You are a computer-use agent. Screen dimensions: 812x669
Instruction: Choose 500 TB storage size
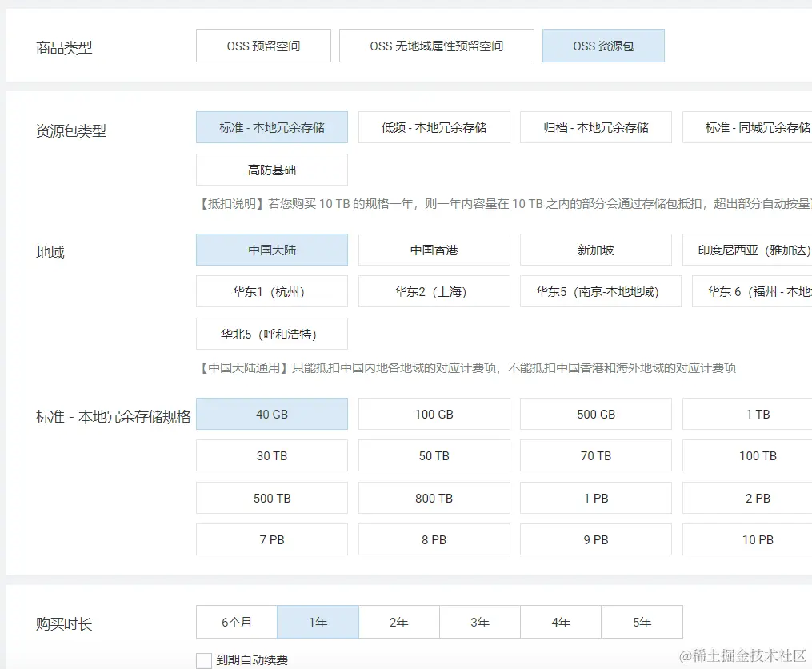click(272, 498)
